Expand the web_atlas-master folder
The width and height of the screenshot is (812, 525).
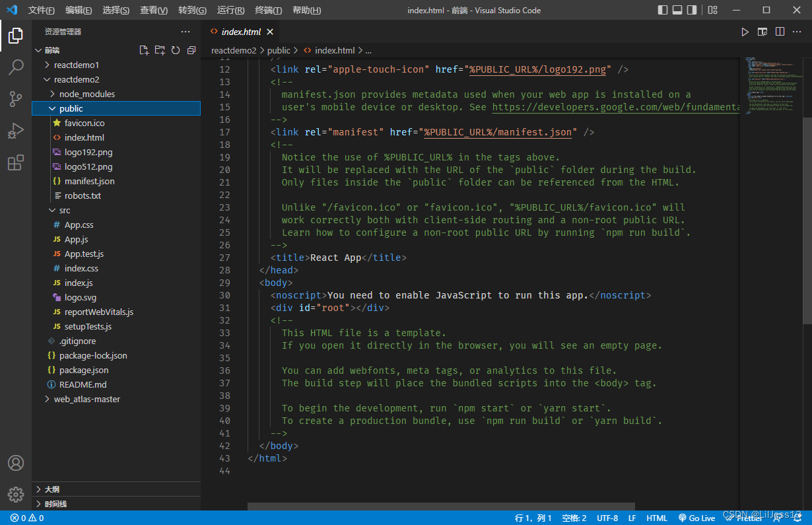click(86, 399)
